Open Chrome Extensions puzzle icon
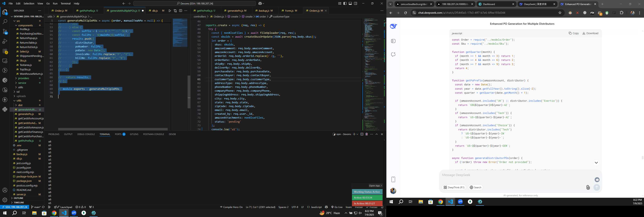The height and width of the screenshot is (217, 644). click(621, 13)
